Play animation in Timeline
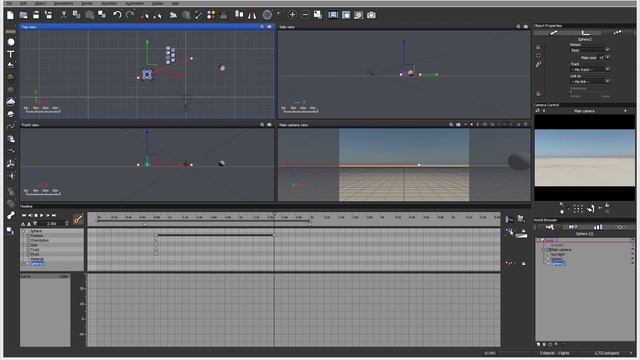This screenshot has height=360, width=640. 42,215
